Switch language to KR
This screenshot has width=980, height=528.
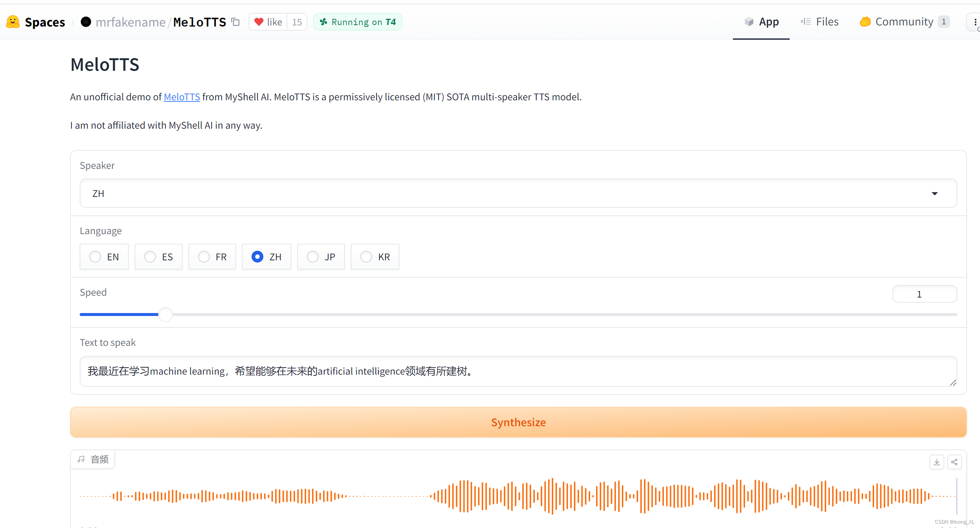(366, 257)
